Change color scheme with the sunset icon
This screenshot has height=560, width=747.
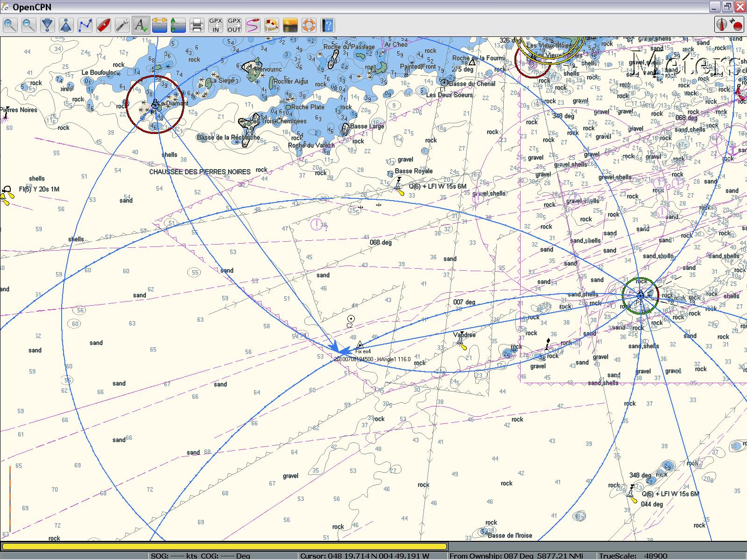[290, 25]
